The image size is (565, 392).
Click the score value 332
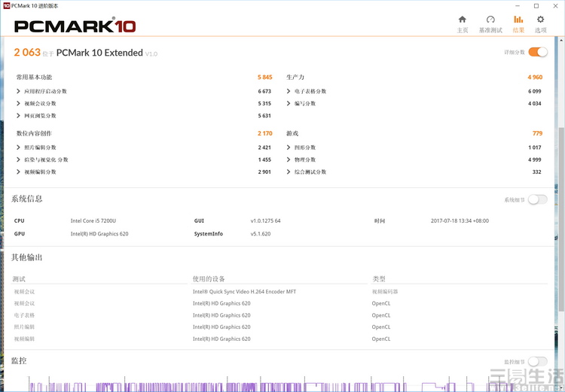537,172
